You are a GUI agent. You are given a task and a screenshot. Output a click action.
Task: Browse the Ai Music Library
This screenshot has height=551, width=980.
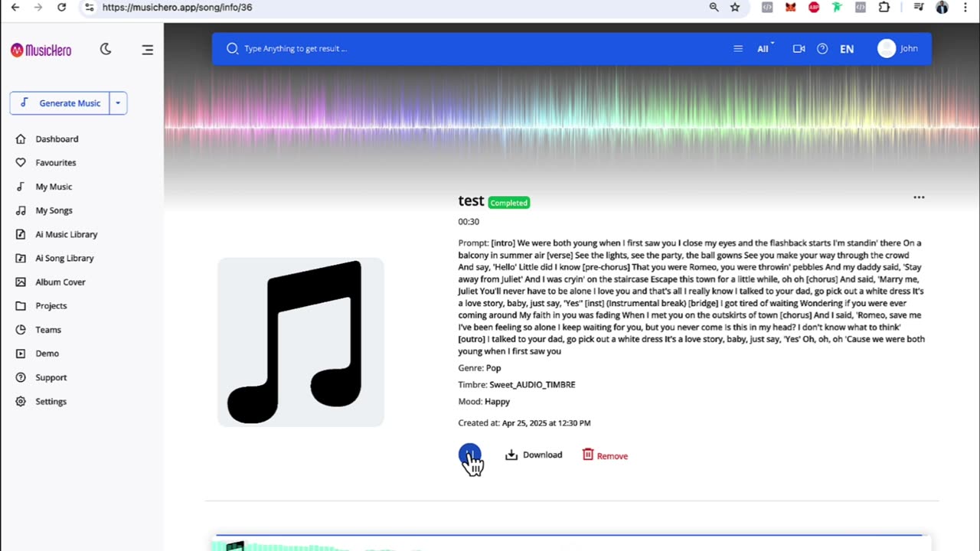57,234
